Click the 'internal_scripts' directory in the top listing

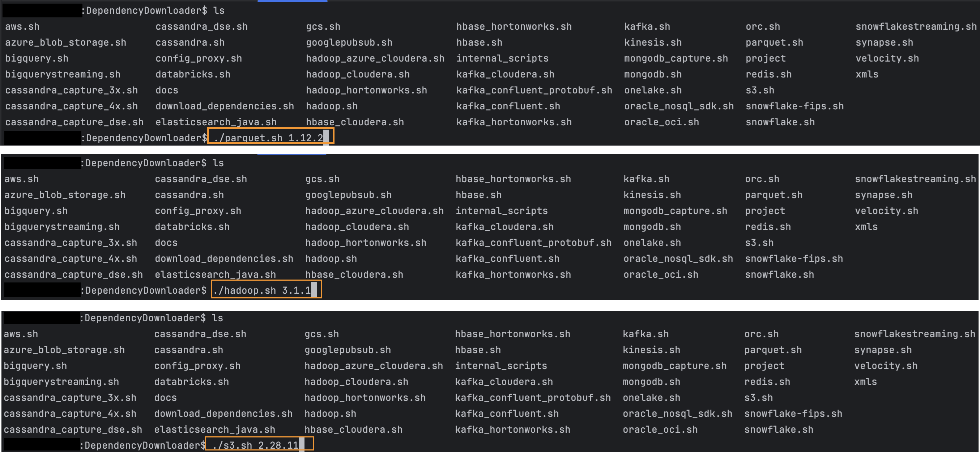503,58
